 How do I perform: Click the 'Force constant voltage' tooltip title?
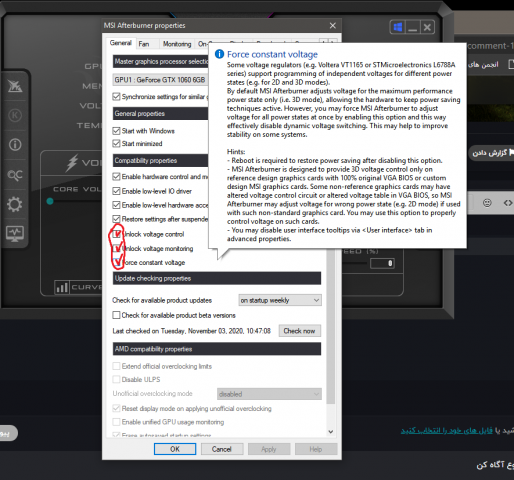272,54
